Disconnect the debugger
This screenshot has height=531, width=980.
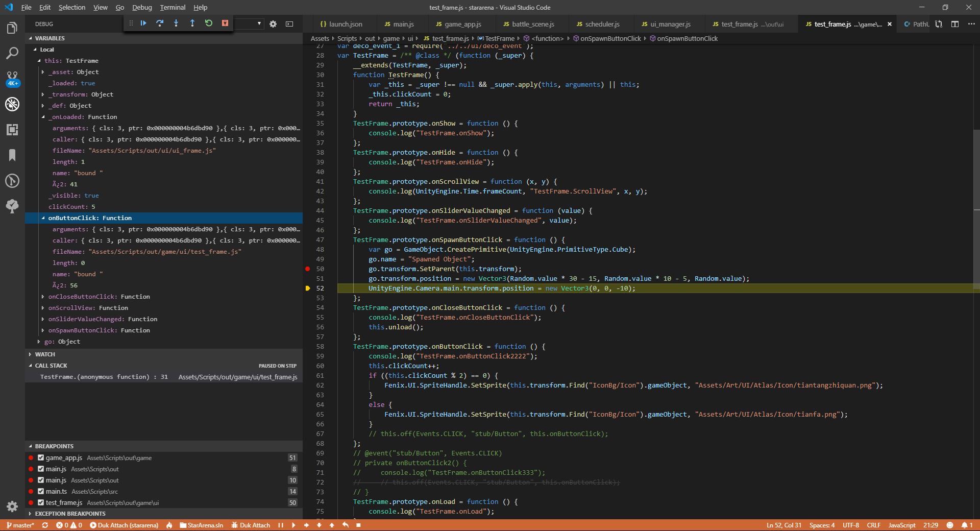pos(225,23)
